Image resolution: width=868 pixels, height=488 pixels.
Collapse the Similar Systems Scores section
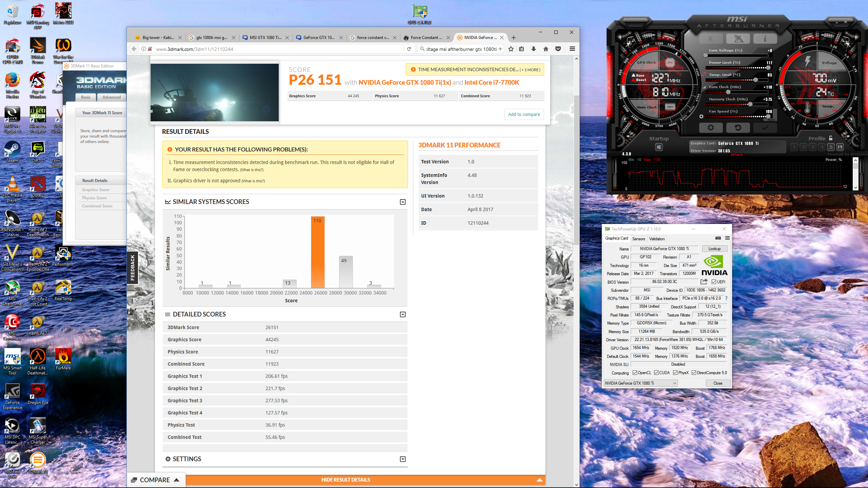click(402, 202)
